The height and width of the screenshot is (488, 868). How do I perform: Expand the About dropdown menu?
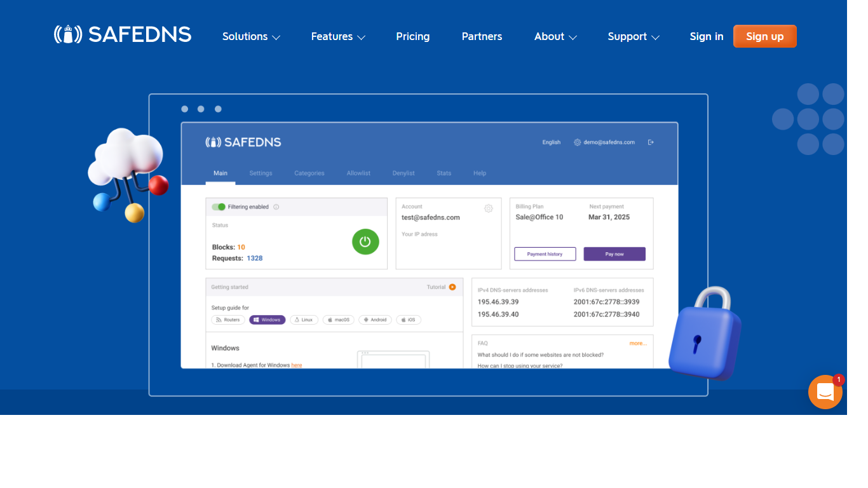pyautogui.click(x=555, y=37)
